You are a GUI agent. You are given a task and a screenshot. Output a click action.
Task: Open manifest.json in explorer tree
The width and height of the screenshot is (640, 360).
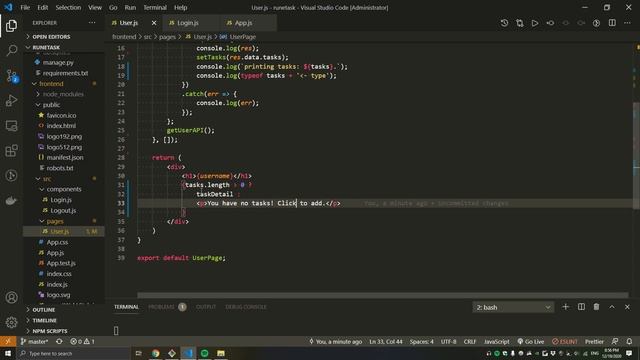(x=65, y=158)
